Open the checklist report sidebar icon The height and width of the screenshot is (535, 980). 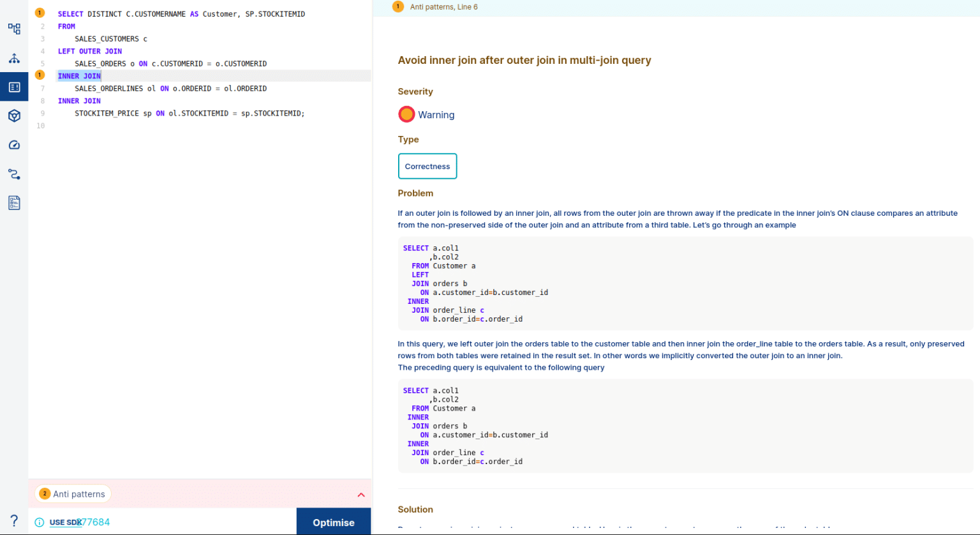(14, 202)
